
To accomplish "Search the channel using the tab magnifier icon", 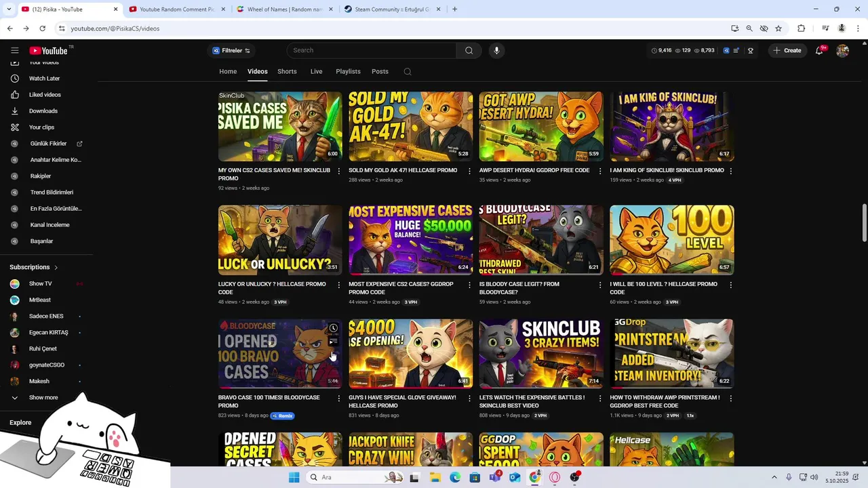I will pyautogui.click(x=407, y=71).
